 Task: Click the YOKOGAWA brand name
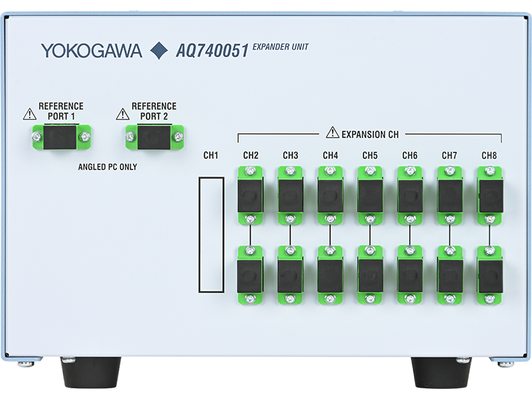click(x=91, y=51)
